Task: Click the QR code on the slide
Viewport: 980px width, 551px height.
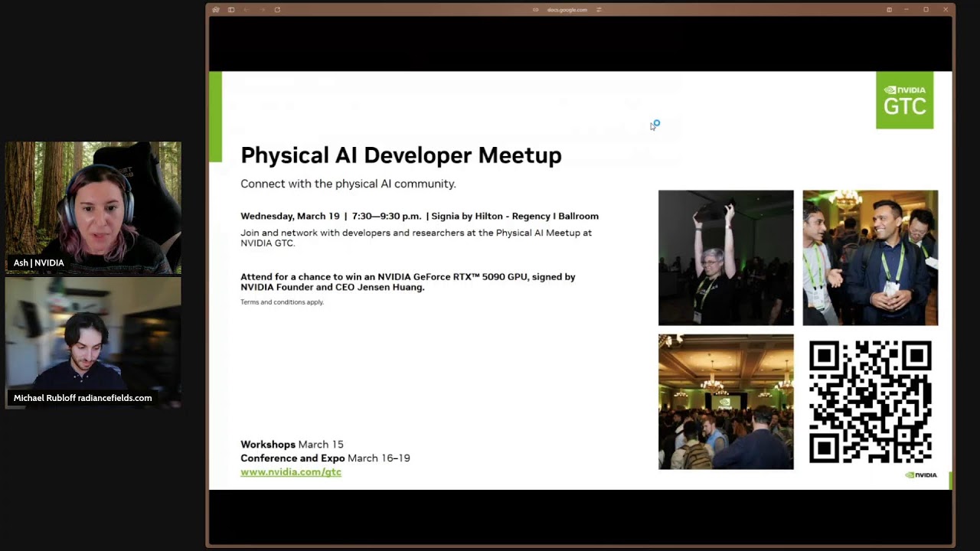Action: point(870,402)
